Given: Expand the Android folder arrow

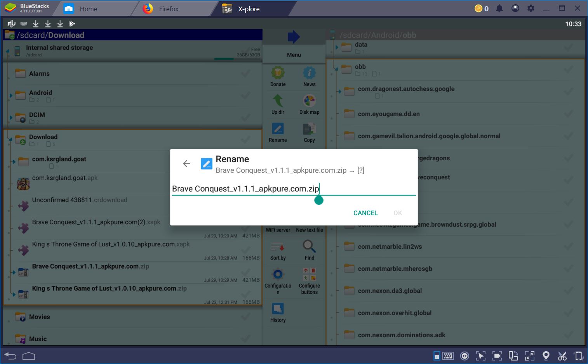Looking at the screenshot, I should click(11, 95).
